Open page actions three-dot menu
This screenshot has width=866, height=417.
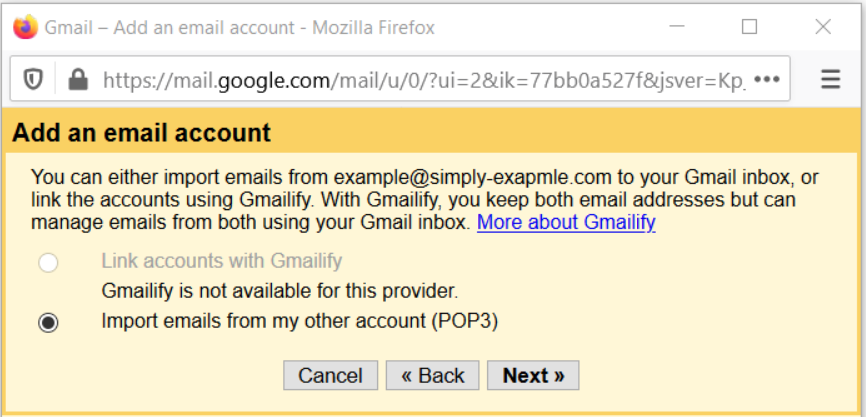click(767, 80)
